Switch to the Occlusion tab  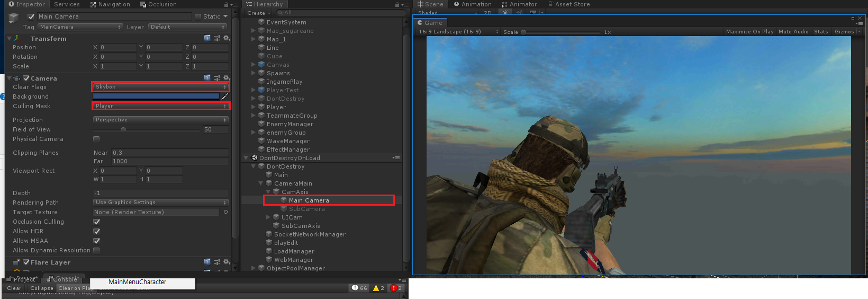click(158, 4)
